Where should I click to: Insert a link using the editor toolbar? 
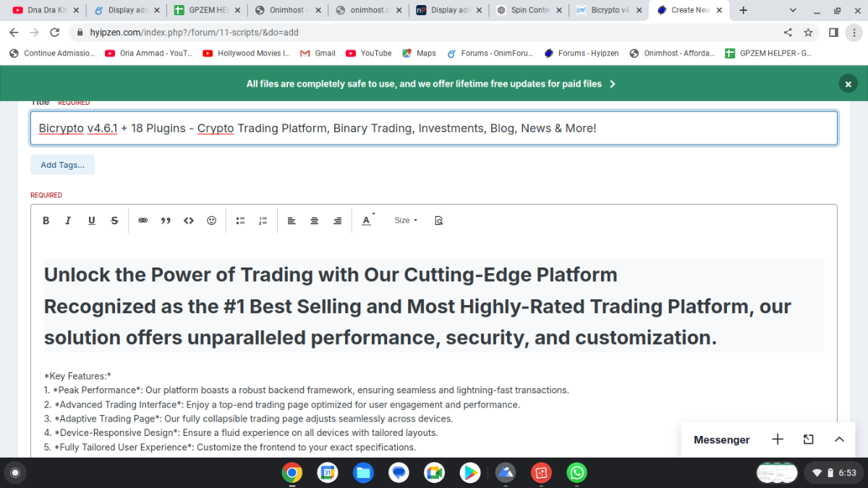point(142,221)
